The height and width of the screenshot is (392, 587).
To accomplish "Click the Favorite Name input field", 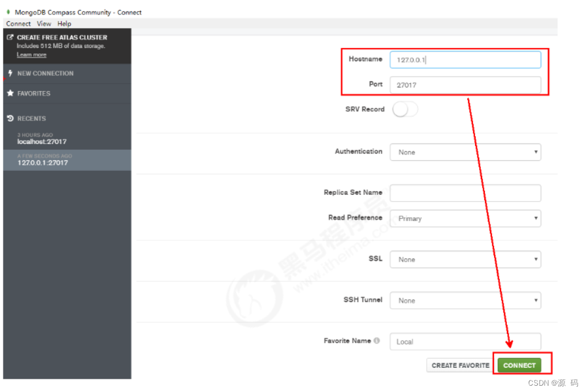I will (465, 341).
